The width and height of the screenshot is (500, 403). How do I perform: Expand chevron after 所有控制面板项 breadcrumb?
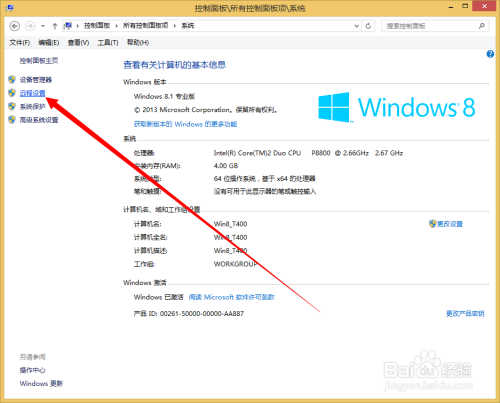click(x=175, y=26)
